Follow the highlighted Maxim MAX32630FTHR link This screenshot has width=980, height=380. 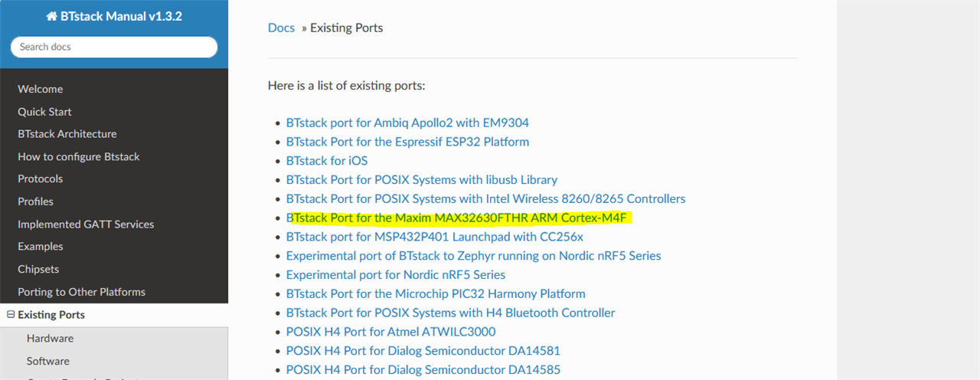pos(456,218)
